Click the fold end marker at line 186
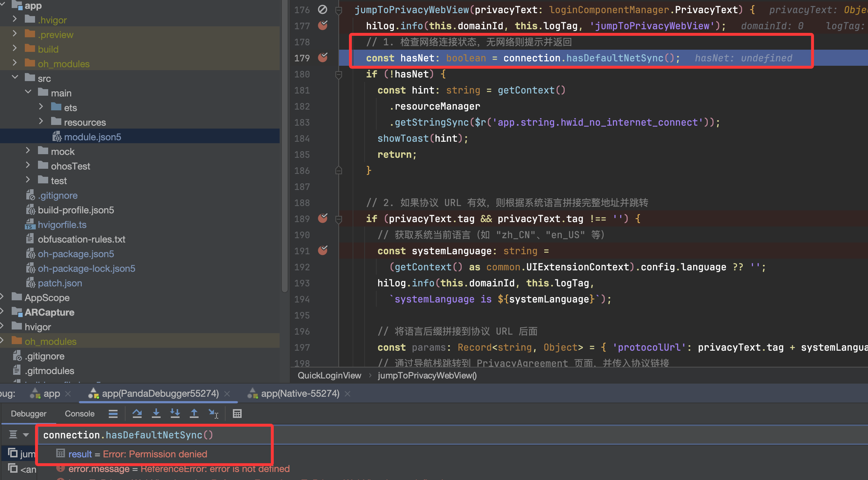Image resolution: width=868 pixels, height=480 pixels. pos(339,170)
